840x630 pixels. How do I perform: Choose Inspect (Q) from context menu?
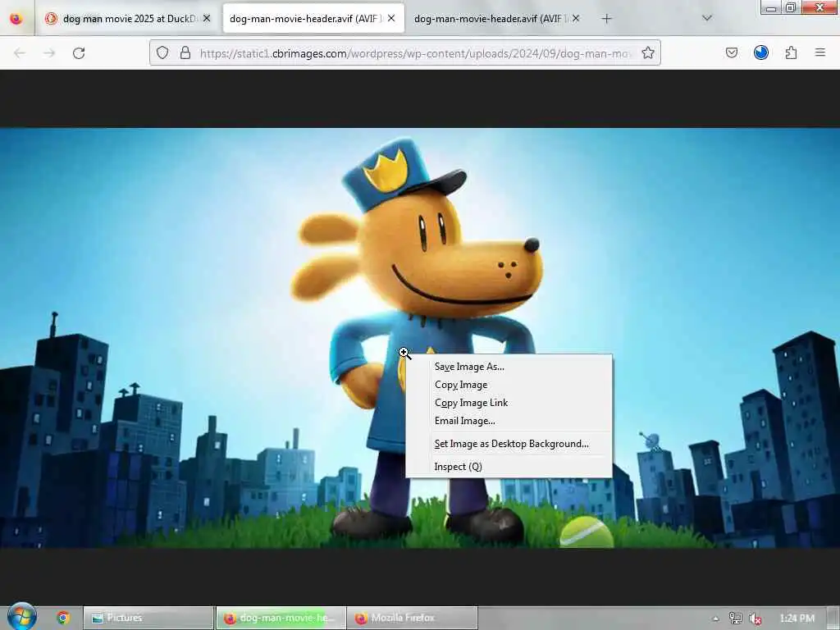click(509, 467)
